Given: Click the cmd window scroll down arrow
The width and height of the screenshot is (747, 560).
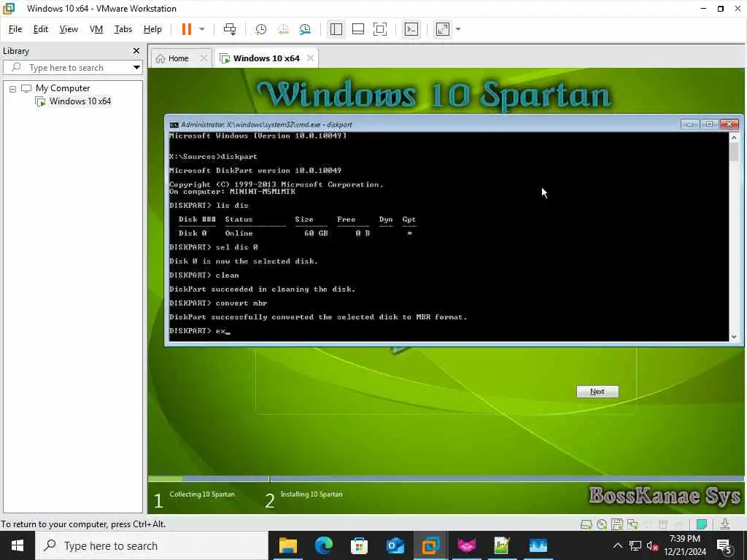Looking at the screenshot, I should click(x=734, y=336).
